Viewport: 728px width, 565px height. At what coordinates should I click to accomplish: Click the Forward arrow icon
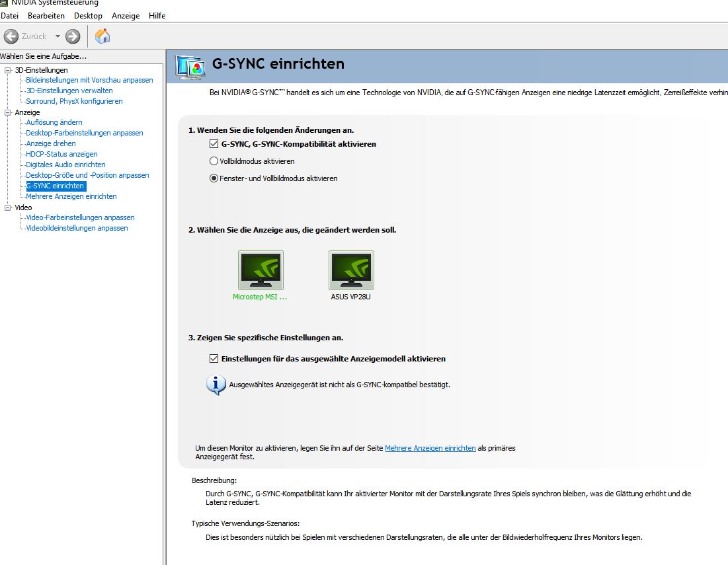tap(73, 36)
